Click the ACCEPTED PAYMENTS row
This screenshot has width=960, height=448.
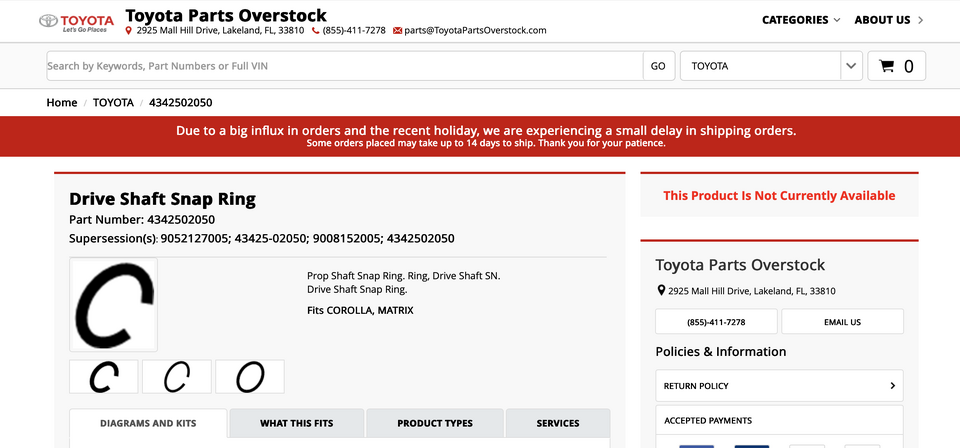coord(779,420)
